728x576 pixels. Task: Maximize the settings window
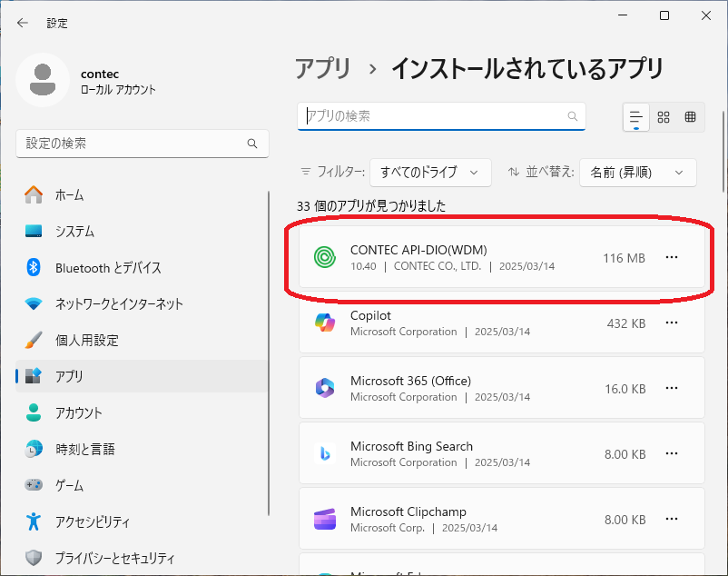pos(664,15)
